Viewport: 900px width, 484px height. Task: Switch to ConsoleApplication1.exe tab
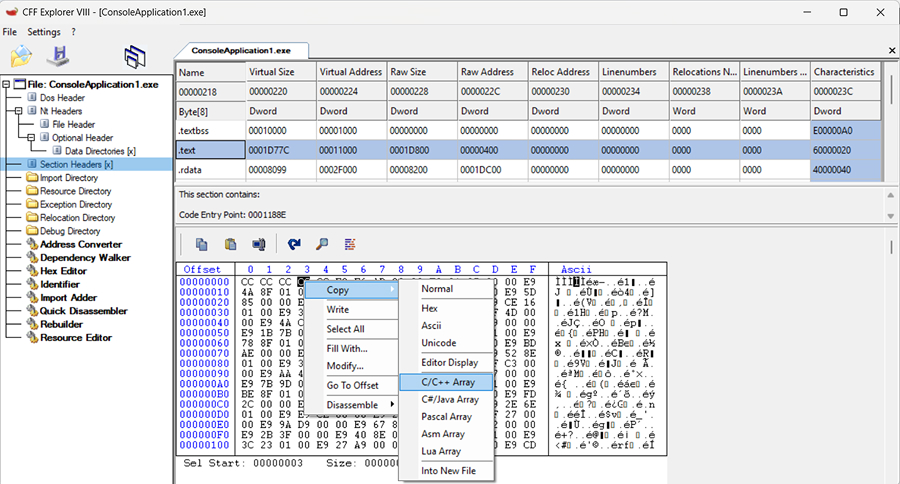click(242, 51)
